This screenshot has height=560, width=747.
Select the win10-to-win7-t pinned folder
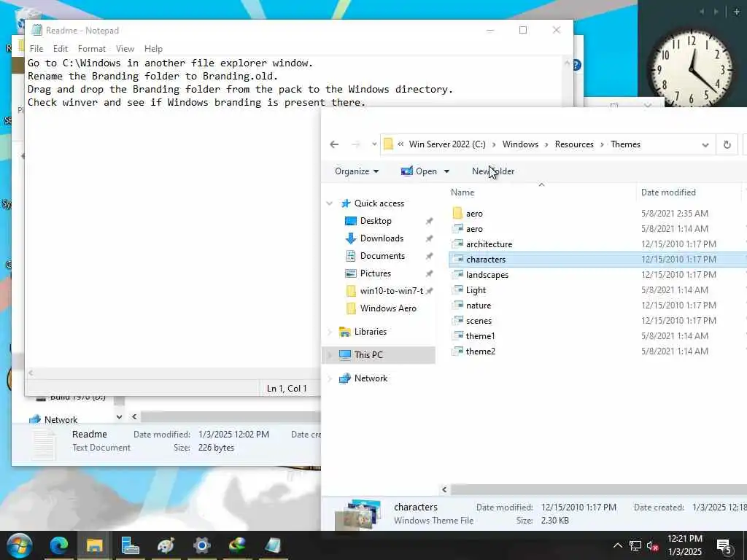click(x=392, y=291)
